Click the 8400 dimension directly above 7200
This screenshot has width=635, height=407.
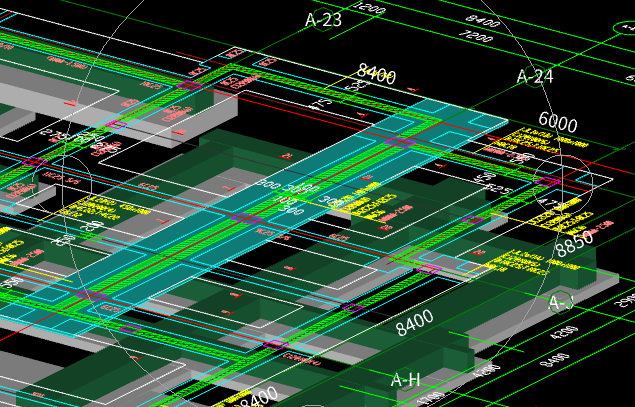pos(482,21)
